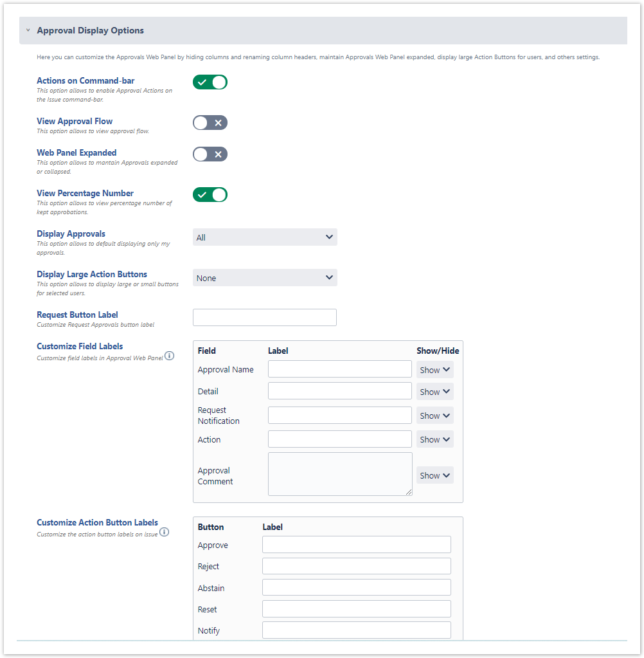The width and height of the screenshot is (644, 658).
Task: Turn on Web Panel Expanded switch
Action: [210, 154]
